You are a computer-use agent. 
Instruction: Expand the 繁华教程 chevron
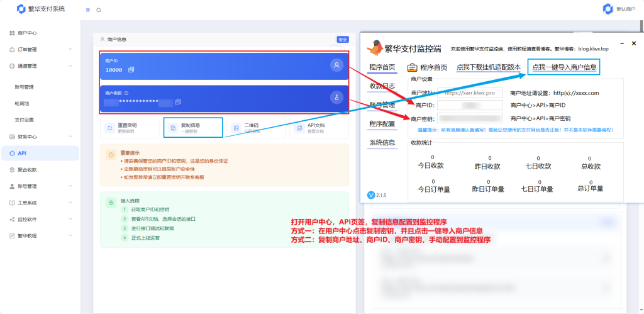(70, 236)
